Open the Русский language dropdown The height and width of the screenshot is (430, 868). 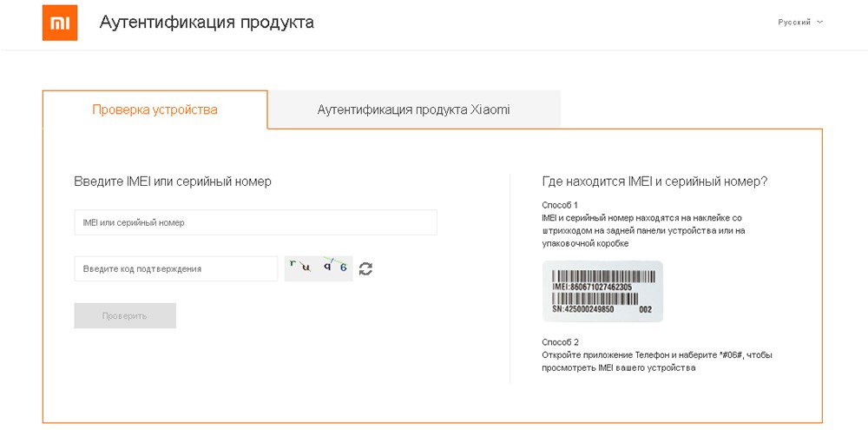coord(794,23)
